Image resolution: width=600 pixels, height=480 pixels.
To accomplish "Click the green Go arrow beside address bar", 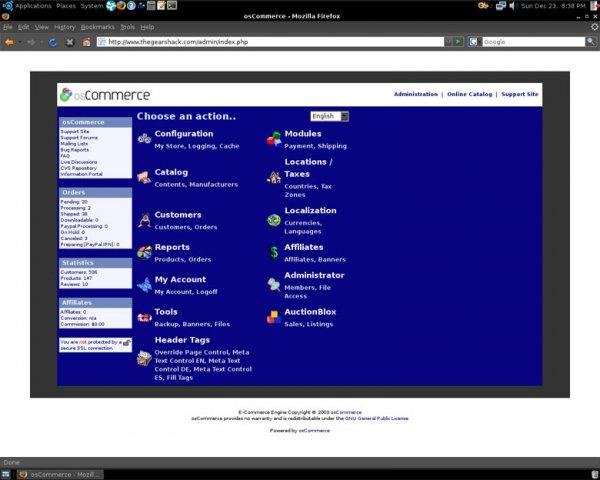I will [458, 42].
